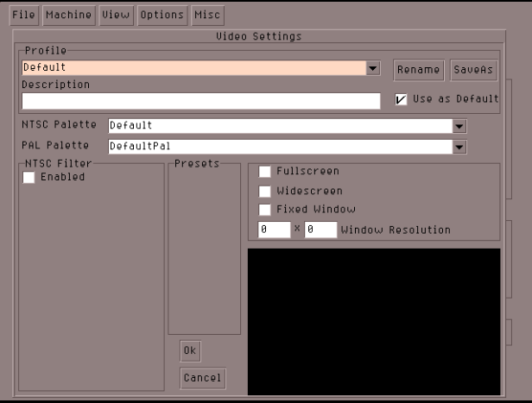Open the View menu
532x403 pixels.
[x=116, y=16]
